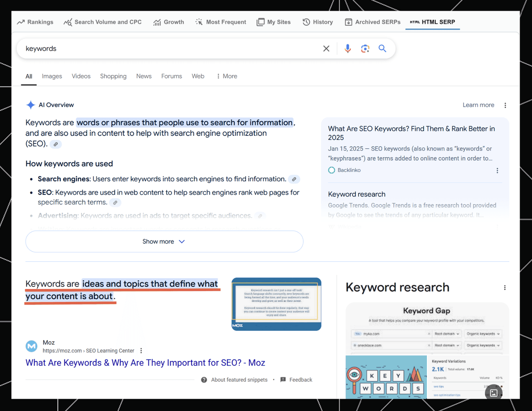Open AI Overview three-dot options menu
The image size is (532, 411).
[505, 105]
